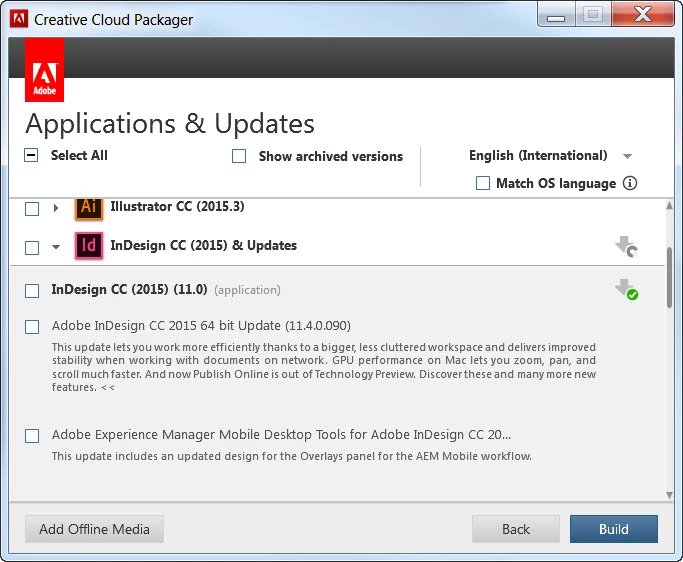Click the Adobe logo in header
The image size is (683, 562).
click(x=44, y=70)
